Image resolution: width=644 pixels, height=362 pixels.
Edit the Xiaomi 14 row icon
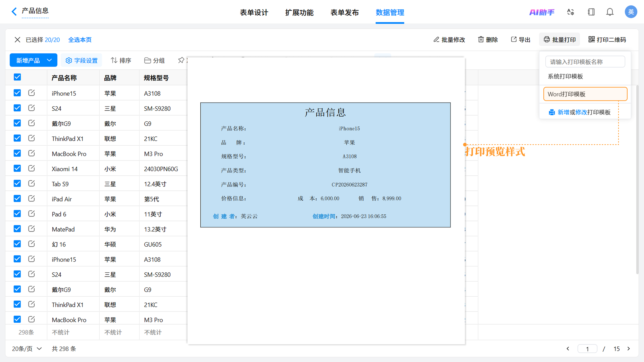[32, 168]
